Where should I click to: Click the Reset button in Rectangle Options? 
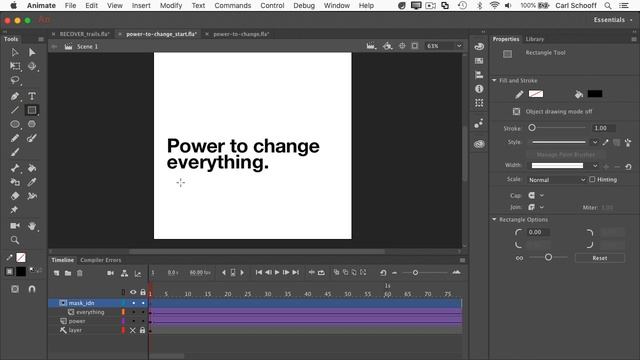(600, 258)
